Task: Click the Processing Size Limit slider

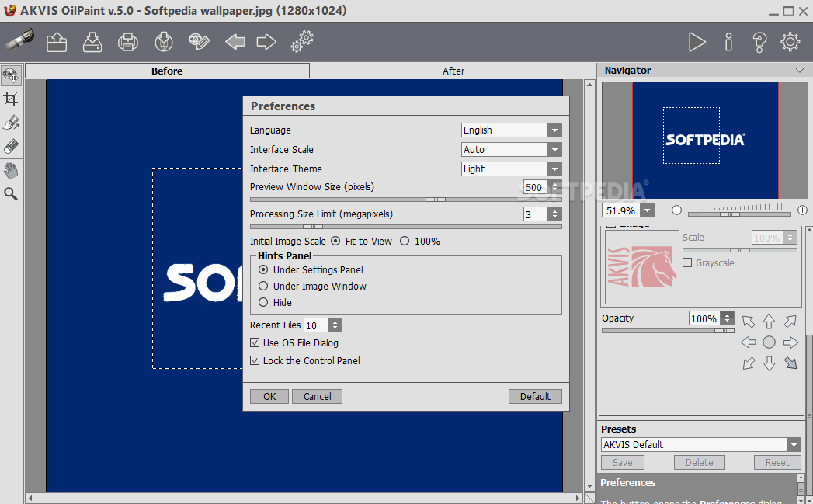Action: point(405,227)
